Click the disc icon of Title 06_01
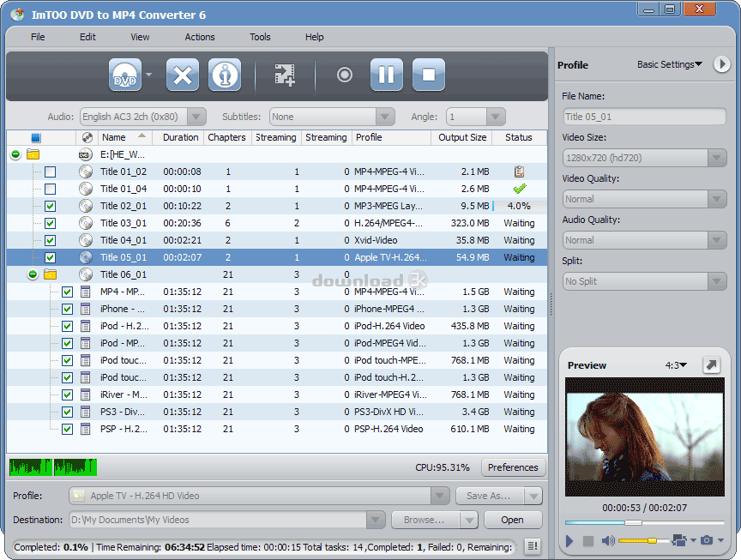The width and height of the screenshot is (741, 560). 86,274
